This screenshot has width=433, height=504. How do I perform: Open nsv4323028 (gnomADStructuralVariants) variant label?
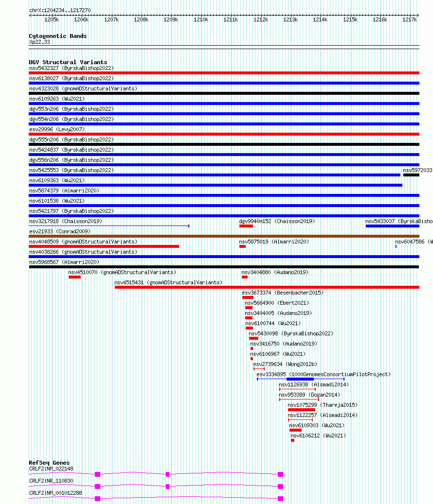tap(83, 89)
